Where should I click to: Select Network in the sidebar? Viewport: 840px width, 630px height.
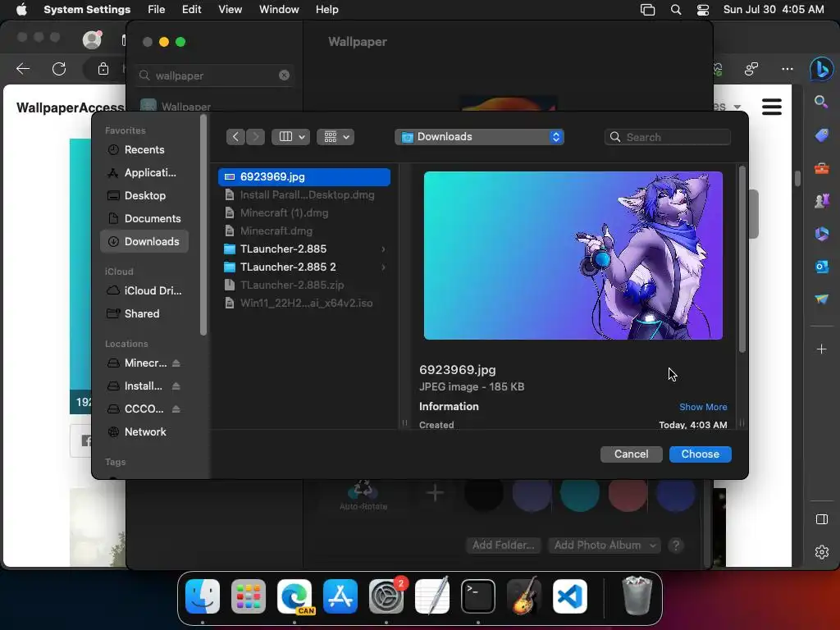(x=144, y=432)
